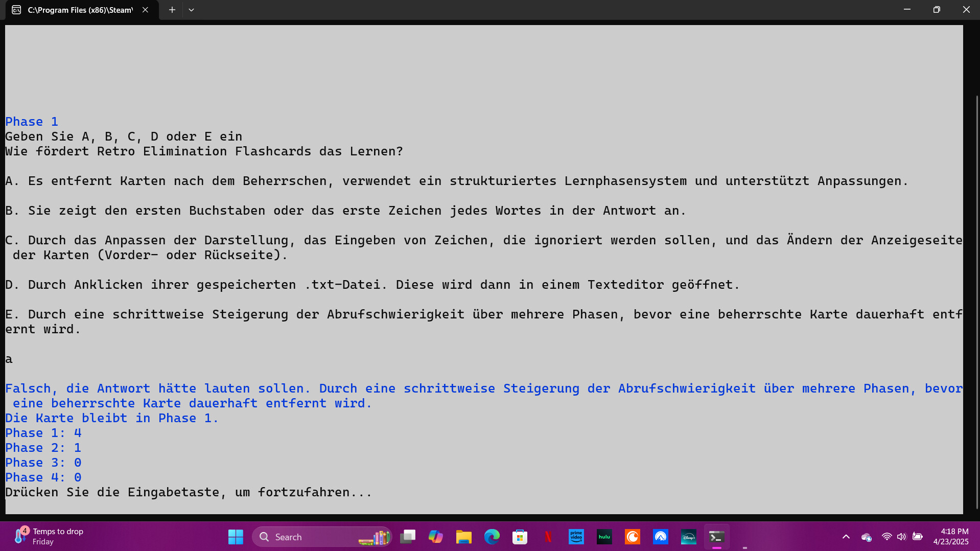Launch Microsoft Edge browser
This screenshot has height=551, width=980.
tap(492, 537)
